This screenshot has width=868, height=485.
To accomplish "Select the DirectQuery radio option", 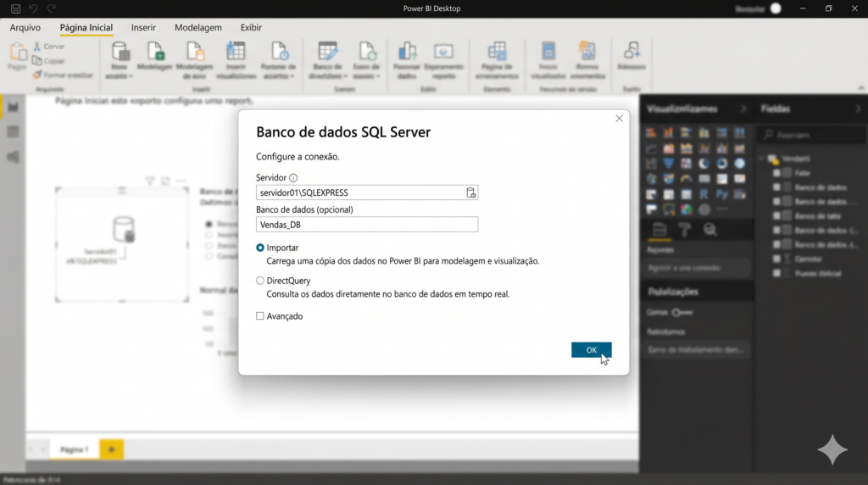I will (x=259, y=281).
